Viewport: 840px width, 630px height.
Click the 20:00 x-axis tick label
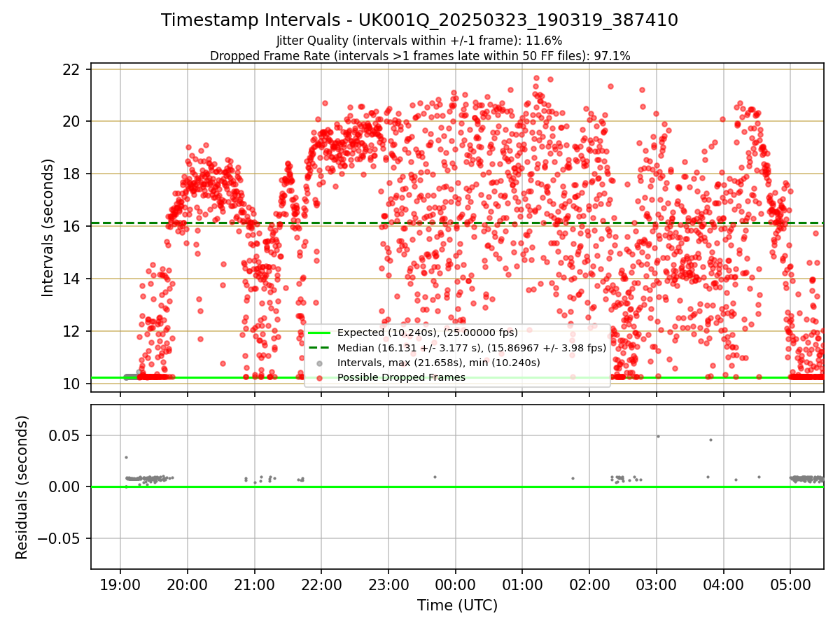point(188,584)
